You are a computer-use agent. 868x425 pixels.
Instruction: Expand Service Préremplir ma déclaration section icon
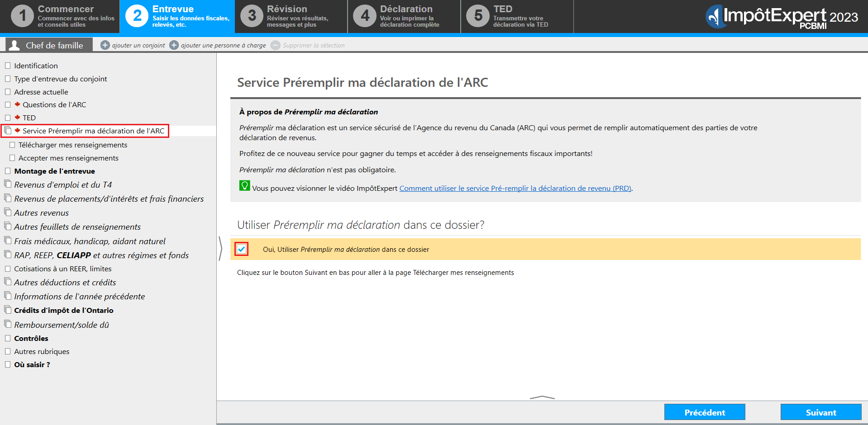(8, 130)
